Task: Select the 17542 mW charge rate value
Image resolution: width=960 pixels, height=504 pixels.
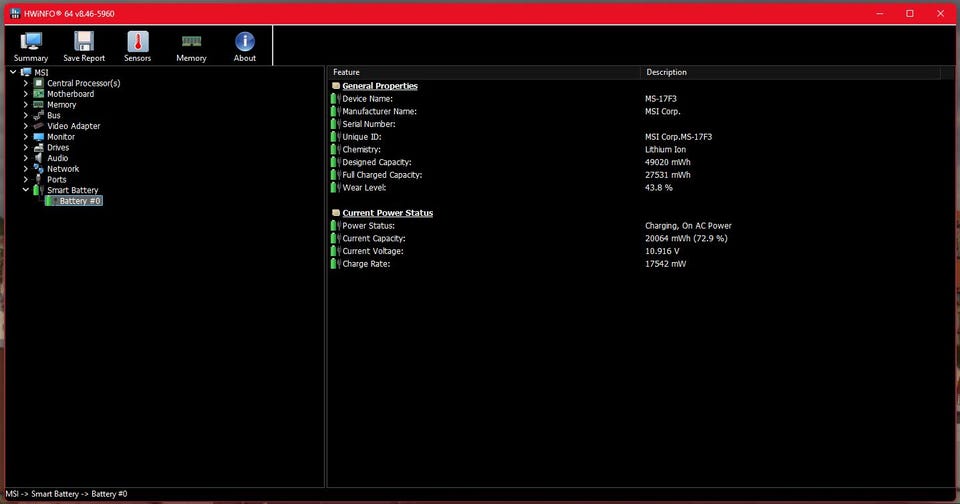Action: 665,264
